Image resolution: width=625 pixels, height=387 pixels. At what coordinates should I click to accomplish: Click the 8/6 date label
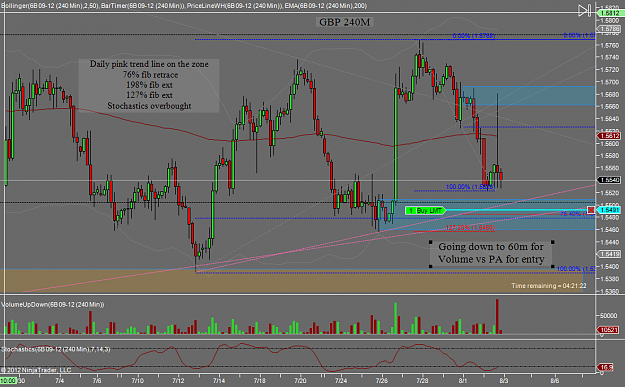[x=555, y=381]
